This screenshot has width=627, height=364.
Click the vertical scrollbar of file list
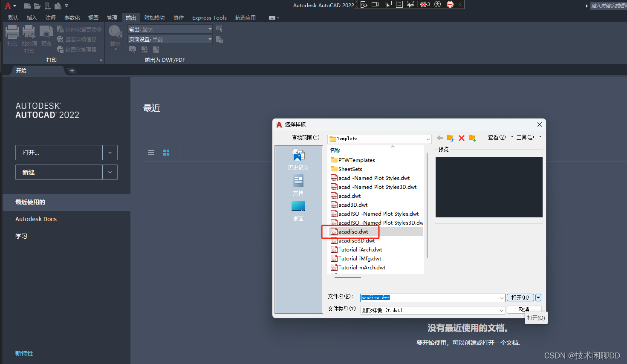pos(427,205)
